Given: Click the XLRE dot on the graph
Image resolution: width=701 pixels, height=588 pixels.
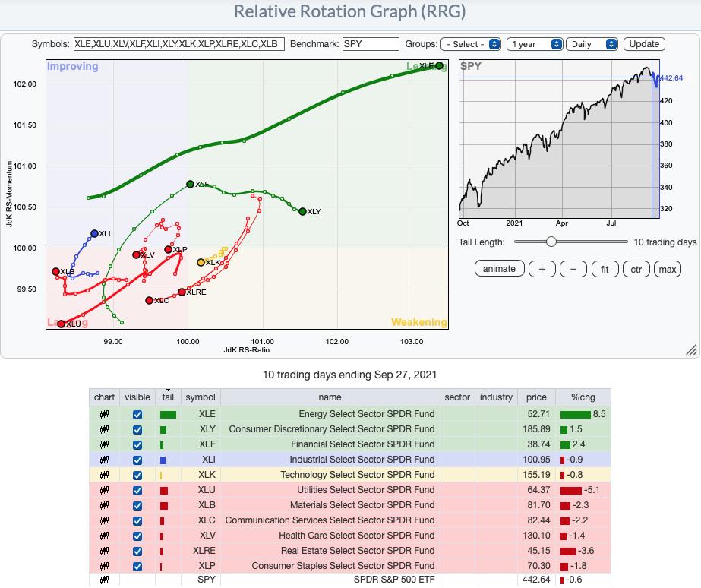Looking at the screenshot, I should point(182,292).
